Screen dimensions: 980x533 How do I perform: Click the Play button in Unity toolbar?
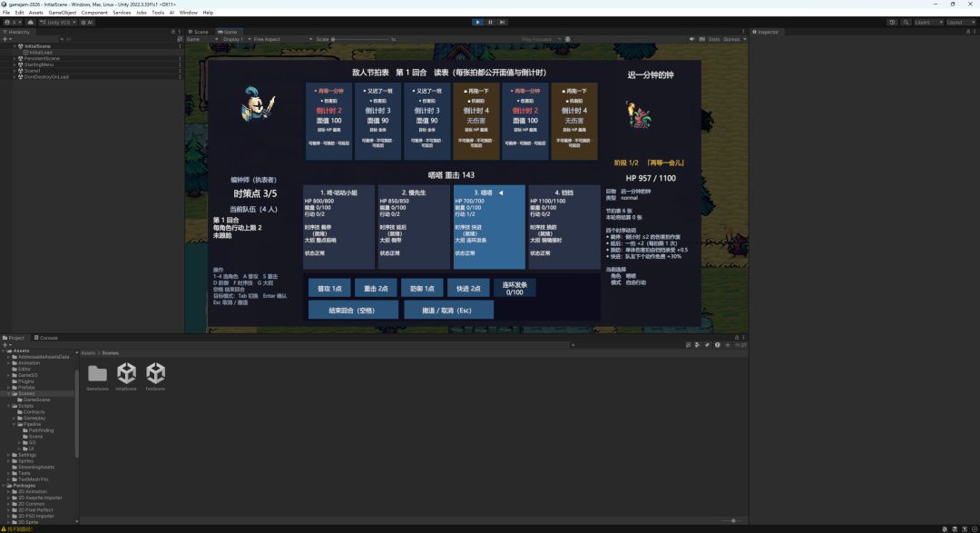[478, 22]
